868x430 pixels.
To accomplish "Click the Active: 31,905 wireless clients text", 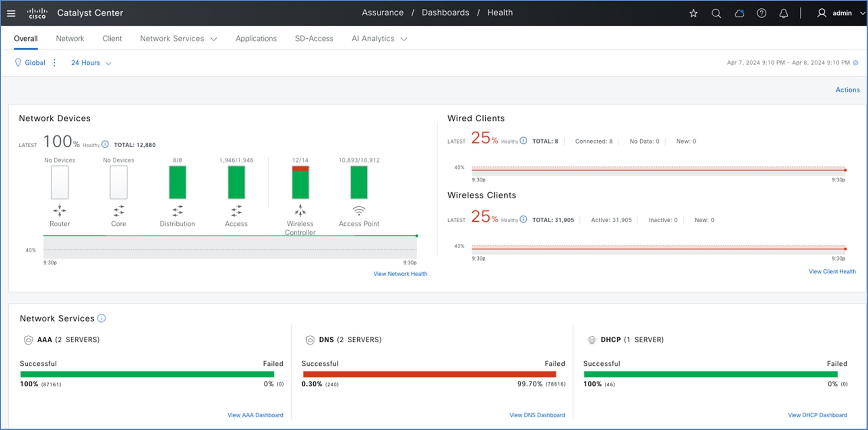I will (x=611, y=220).
